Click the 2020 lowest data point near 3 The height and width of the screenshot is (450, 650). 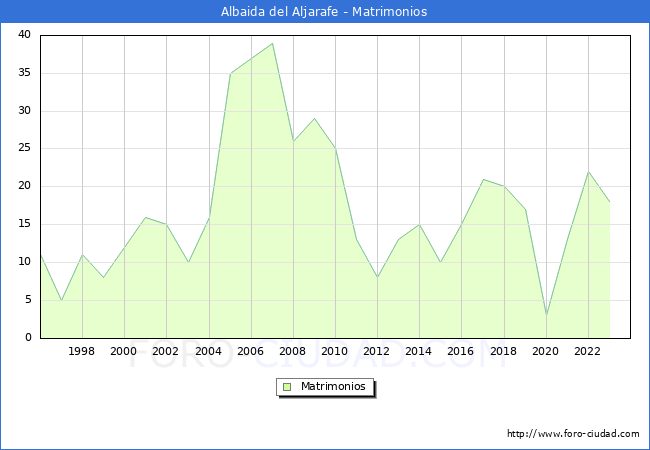coord(546,315)
